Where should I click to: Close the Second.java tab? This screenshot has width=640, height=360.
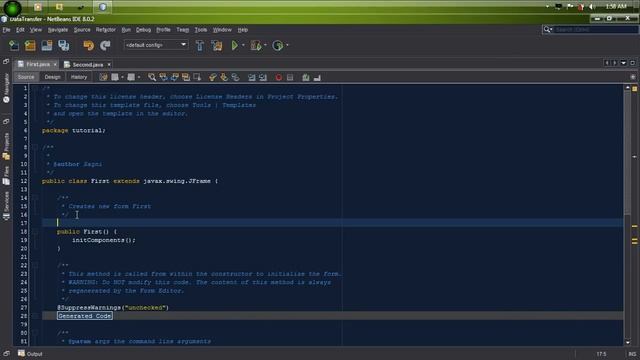tap(109, 64)
